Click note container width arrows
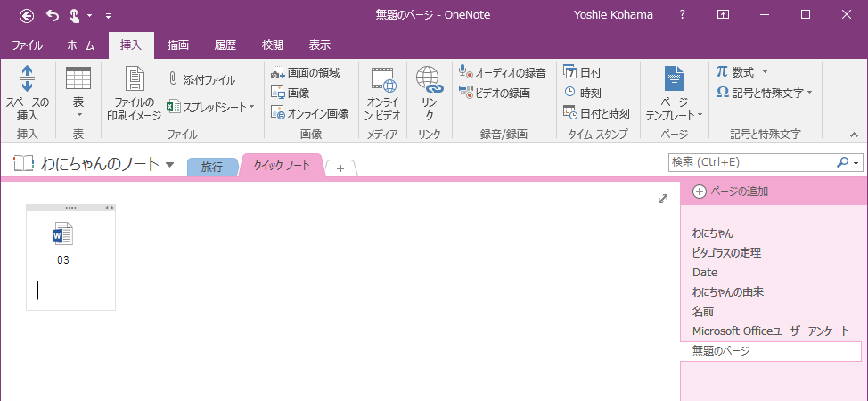This screenshot has width=868, height=401. [x=110, y=208]
